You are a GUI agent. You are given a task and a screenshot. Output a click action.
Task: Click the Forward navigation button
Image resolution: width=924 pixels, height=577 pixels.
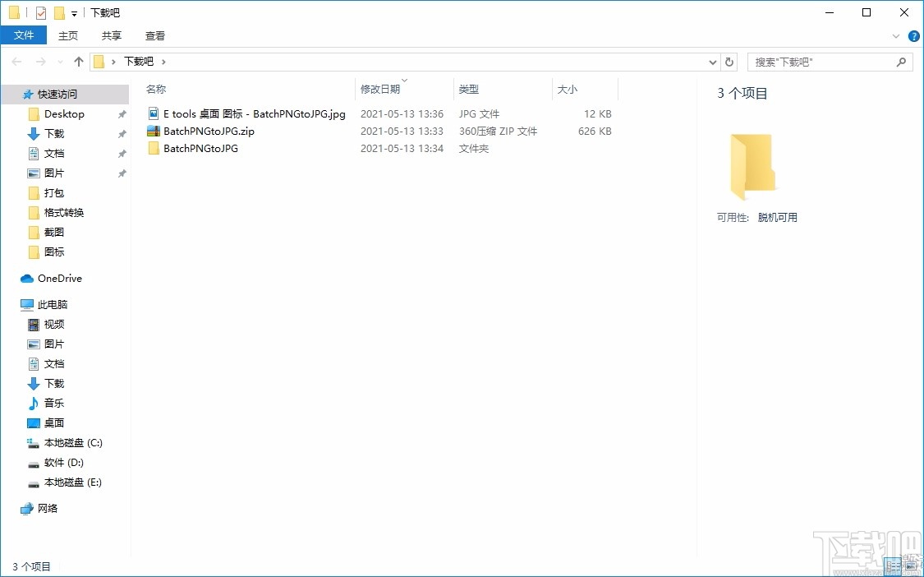[39, 61]
